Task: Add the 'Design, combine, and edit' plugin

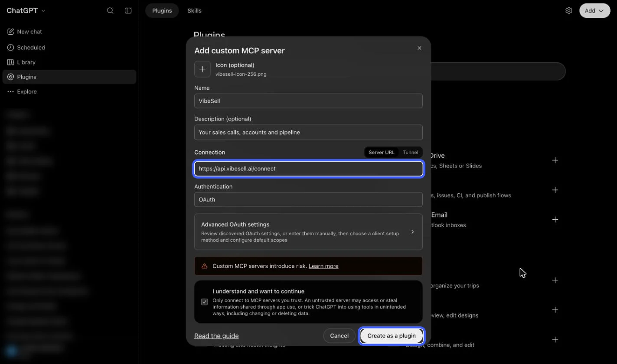Action: coord(555,340)
